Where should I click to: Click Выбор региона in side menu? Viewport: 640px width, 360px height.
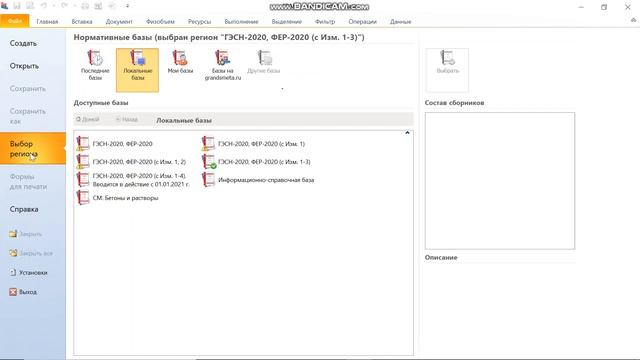(x=33, y=149)
